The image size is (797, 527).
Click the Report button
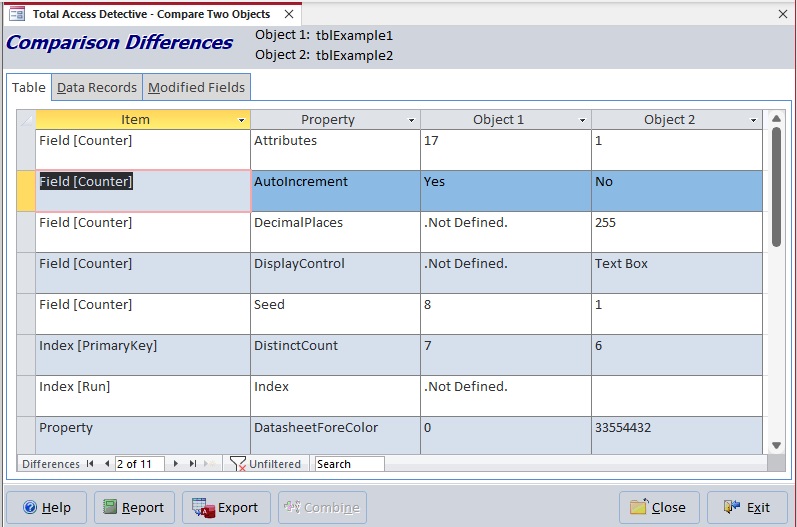tap(134, 507)
